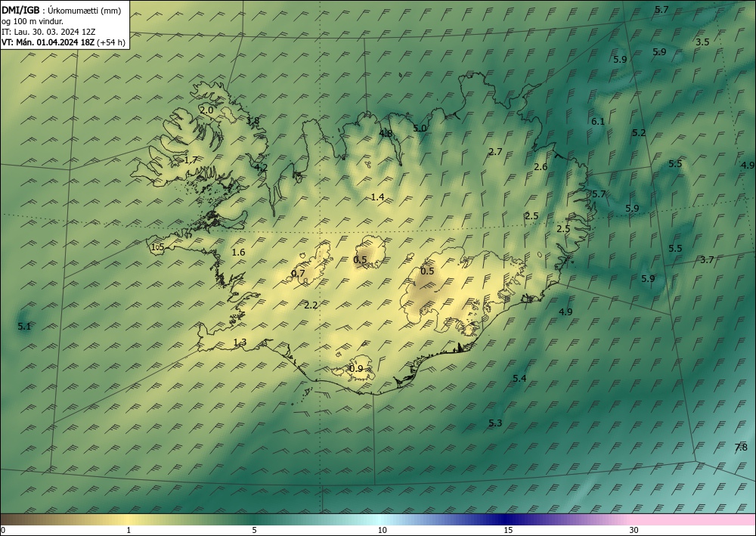
Task: Select the 'og 100 m vindur.' legend line
Action: pyautogui.click(x=33, y=21)
